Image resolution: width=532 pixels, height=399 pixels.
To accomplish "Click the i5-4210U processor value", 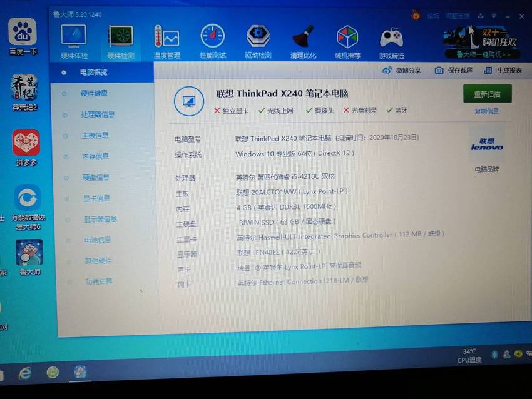I will 285,176.
